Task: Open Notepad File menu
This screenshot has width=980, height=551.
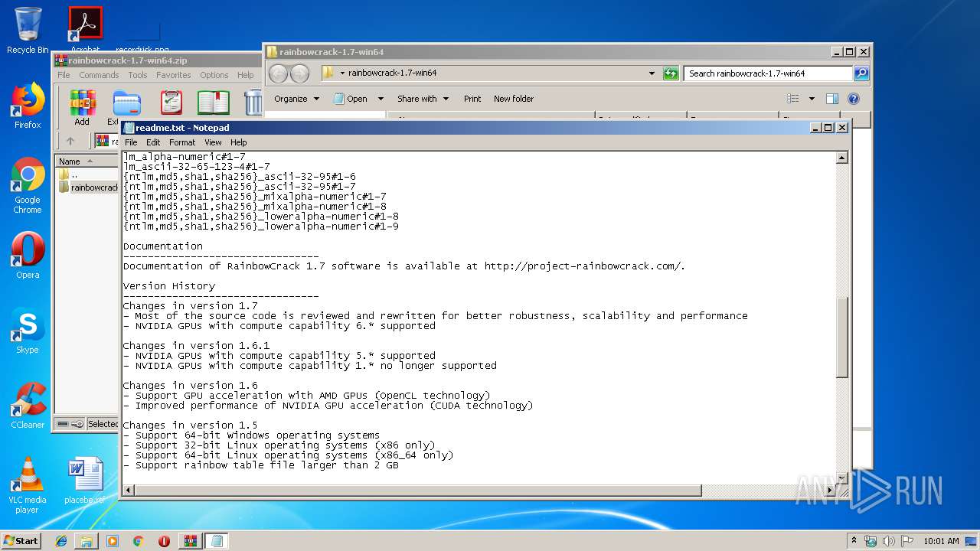Action: coord(131,142)
